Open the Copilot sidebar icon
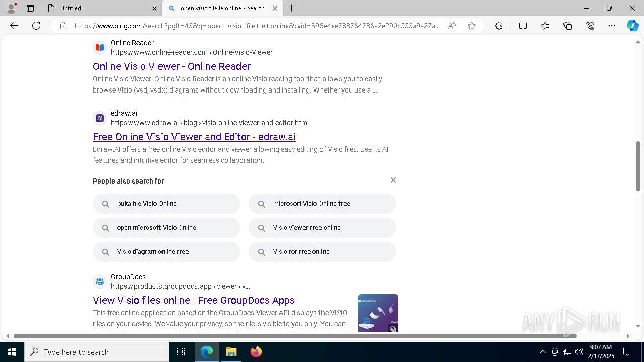 tap(632, 26)
